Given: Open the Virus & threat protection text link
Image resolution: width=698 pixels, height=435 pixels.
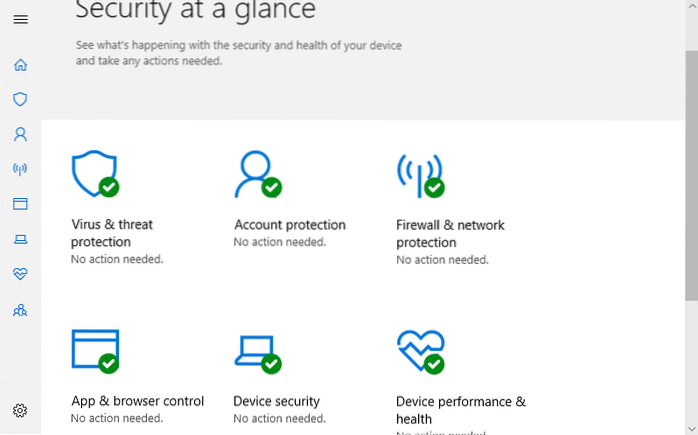Looking at the screenshot, I should [112, 233].
